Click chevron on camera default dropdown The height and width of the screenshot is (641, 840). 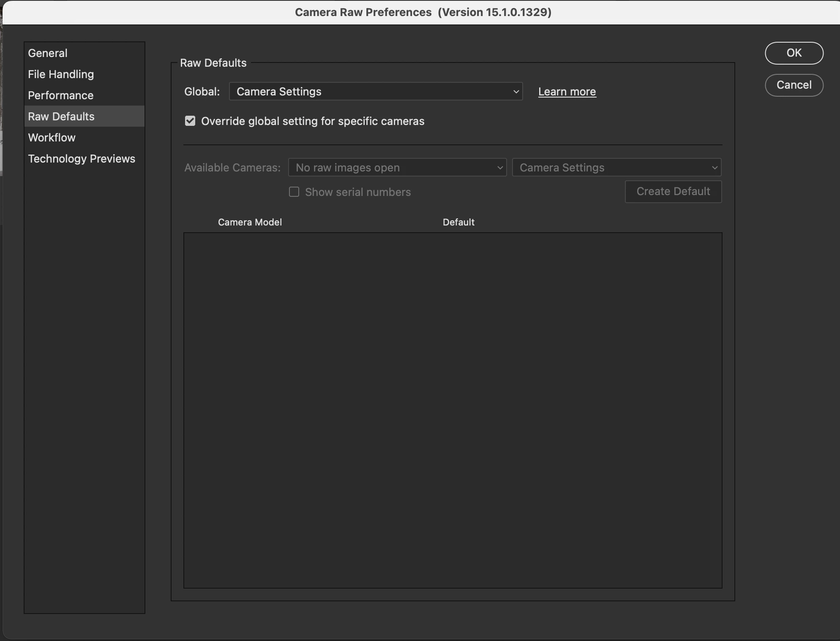pyautogui.click(x=715, y=168)
